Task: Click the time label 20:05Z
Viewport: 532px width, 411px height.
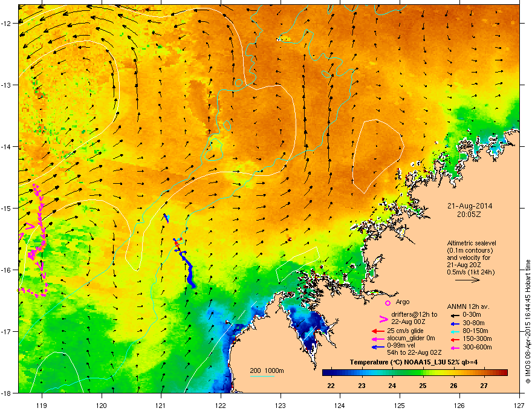Action: 469,215
